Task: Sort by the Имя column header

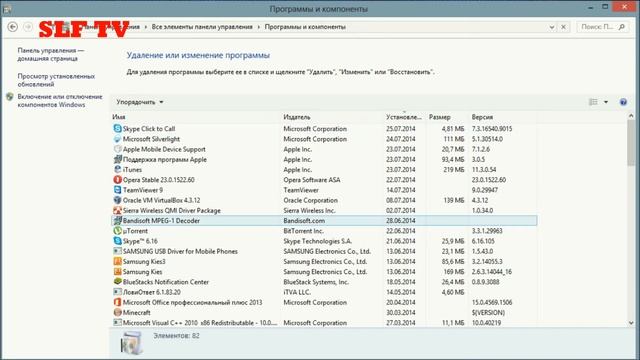Action: click(119, 117)
